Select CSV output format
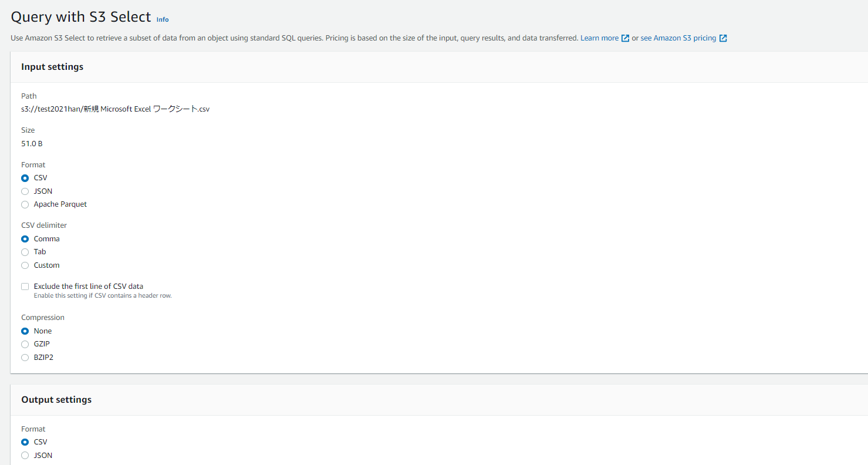Viewport: 868px width, 465px height. (25, 442)
